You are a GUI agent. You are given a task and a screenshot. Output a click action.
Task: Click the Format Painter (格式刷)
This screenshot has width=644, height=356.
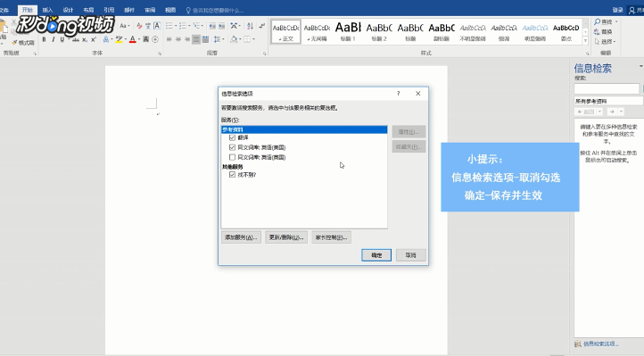[23, 42]
